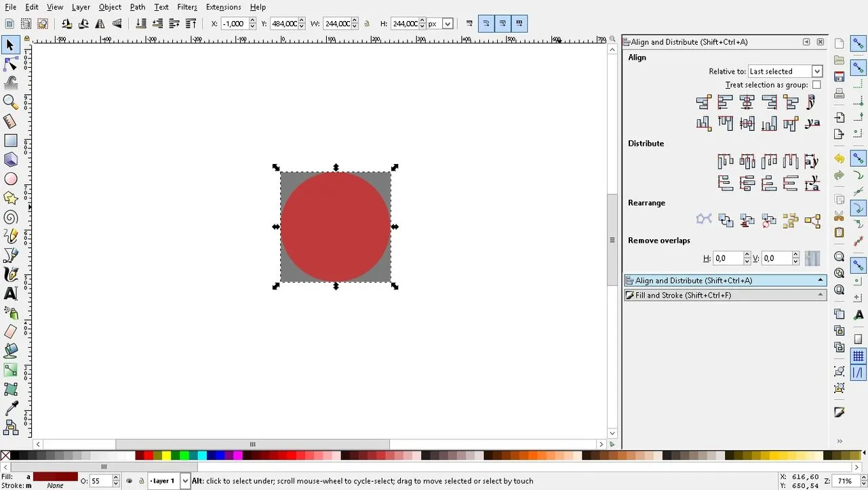This screenshot has width=868, height=490.
Task: Select the Gradient tool
Action: pyautogui.click(x=10, y=370)
